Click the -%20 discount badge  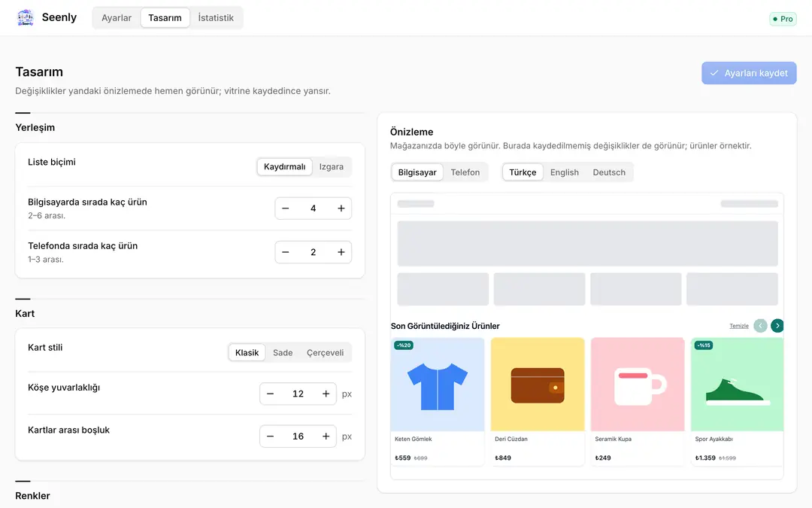(404, 345)
